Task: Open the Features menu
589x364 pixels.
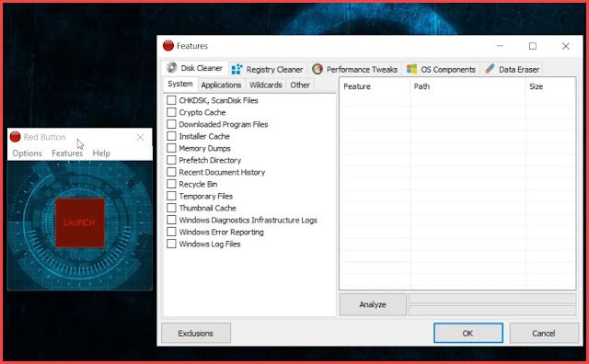Action: [67, 154]
